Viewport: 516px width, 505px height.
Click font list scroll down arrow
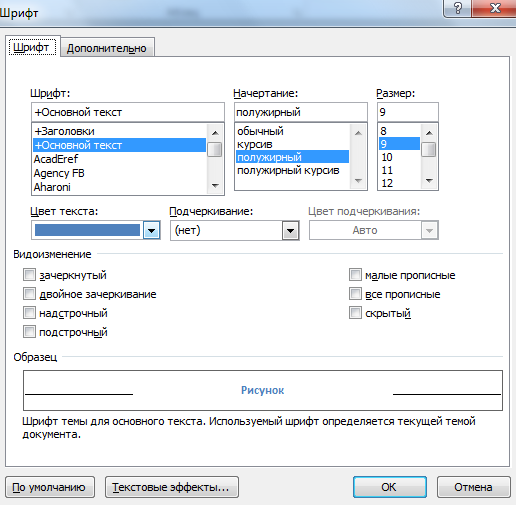pyautogui.click(x=215, y=185)
